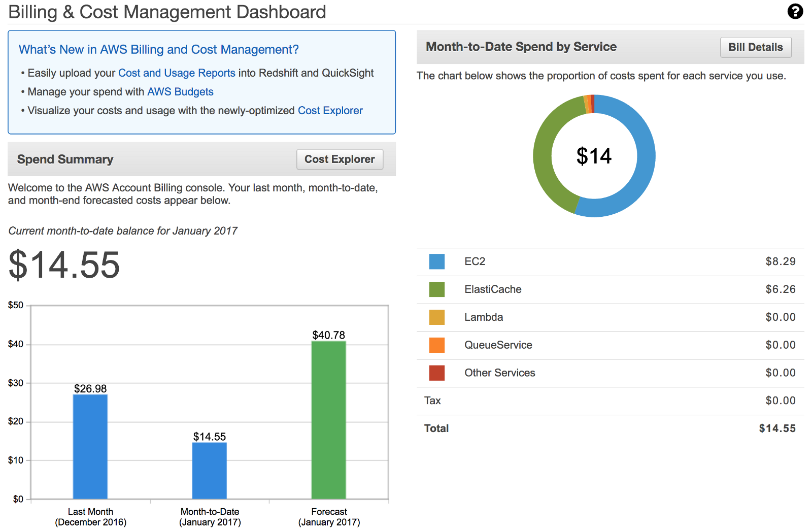The image size is (812, 528).
Task: Click the green Forecast $40.78 bar
Action: click(329, 420)
